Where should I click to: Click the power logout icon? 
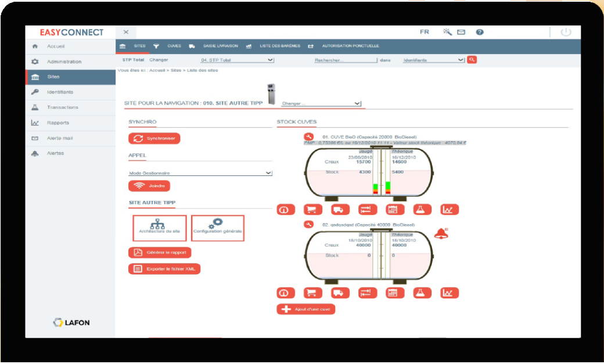pos(566,33)
